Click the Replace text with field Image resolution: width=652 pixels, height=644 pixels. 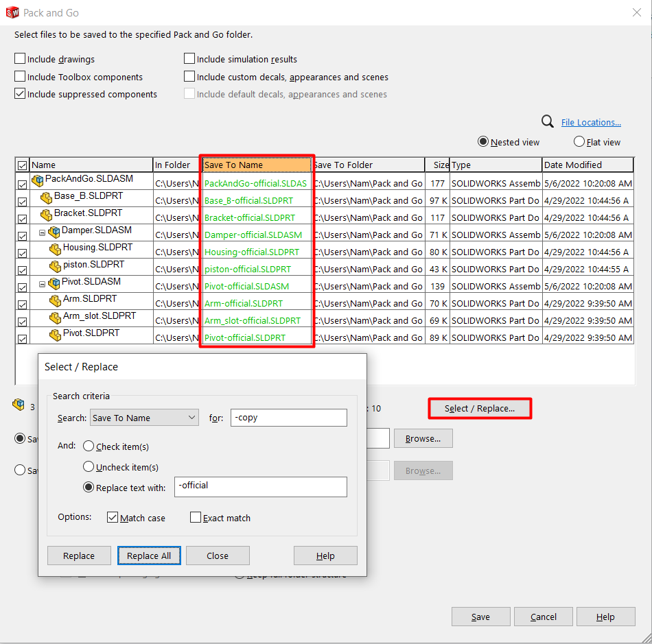[x=261, y=486]
